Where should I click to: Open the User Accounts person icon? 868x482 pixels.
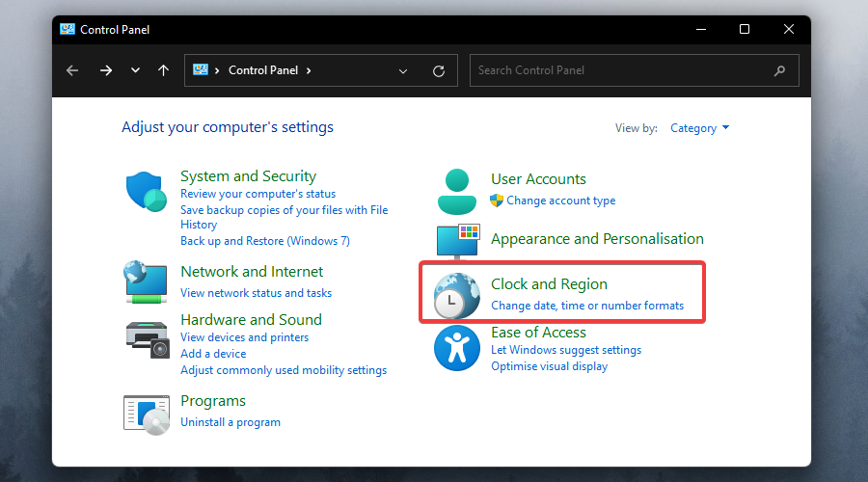pyautogui.click(x=457, y=192)
